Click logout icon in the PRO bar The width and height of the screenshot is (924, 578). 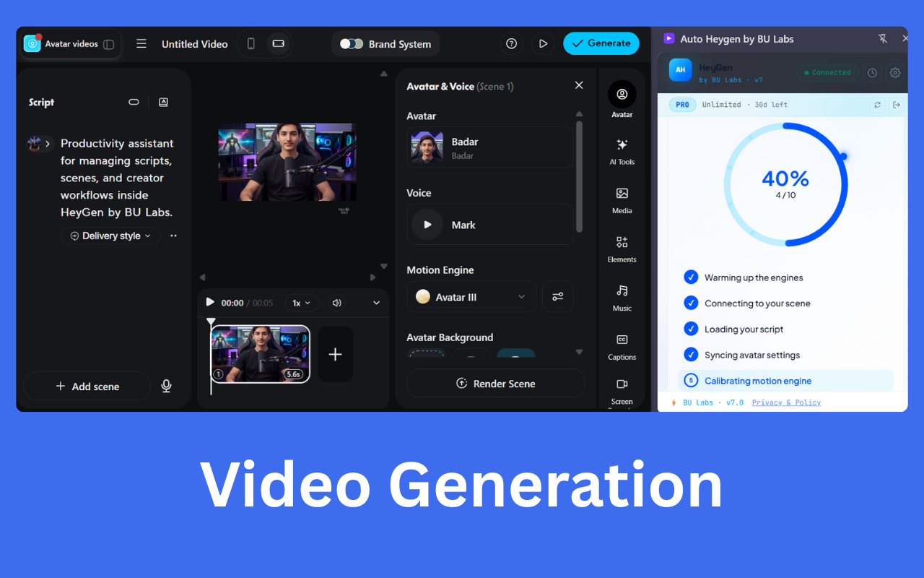click(897, 105)
